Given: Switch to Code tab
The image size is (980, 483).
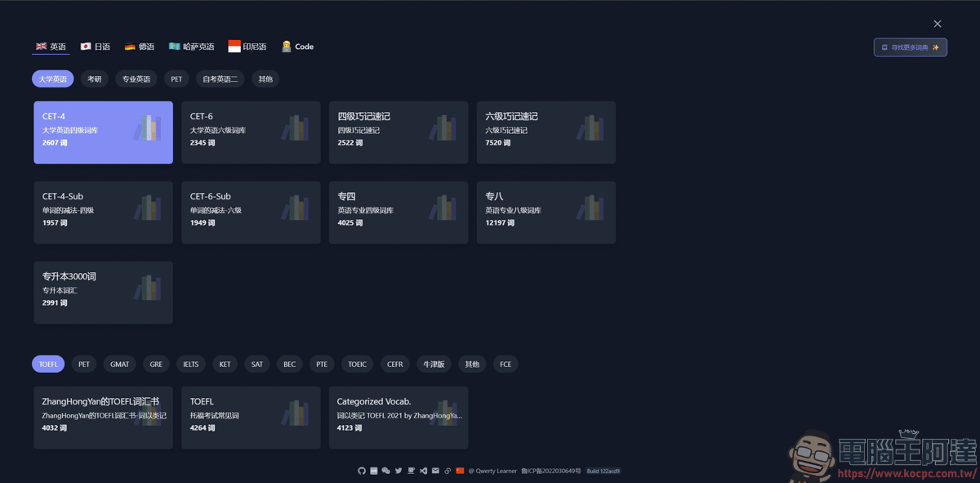Looking at the screenshot, I should (297, 47).
